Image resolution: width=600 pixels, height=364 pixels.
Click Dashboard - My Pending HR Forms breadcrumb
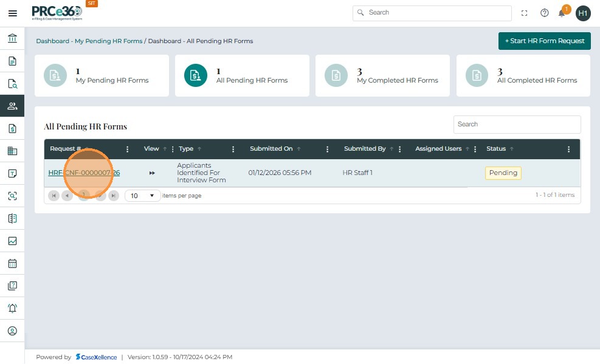pos(89,41)
